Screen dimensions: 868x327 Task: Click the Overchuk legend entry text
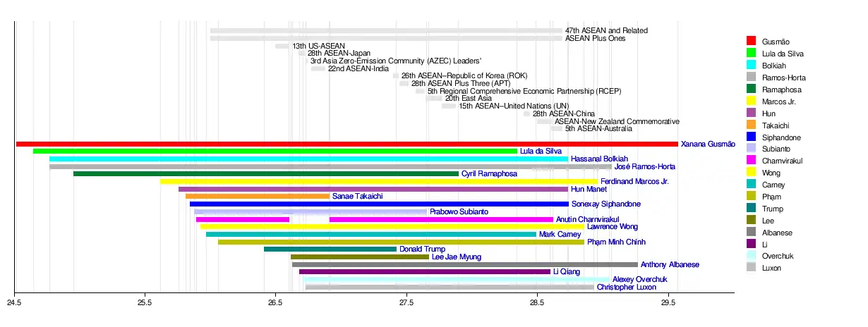[778, 257]
